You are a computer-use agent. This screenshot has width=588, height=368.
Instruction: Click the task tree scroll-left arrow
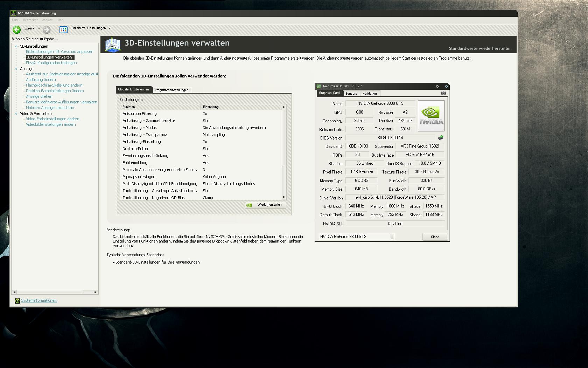(14, 292)
